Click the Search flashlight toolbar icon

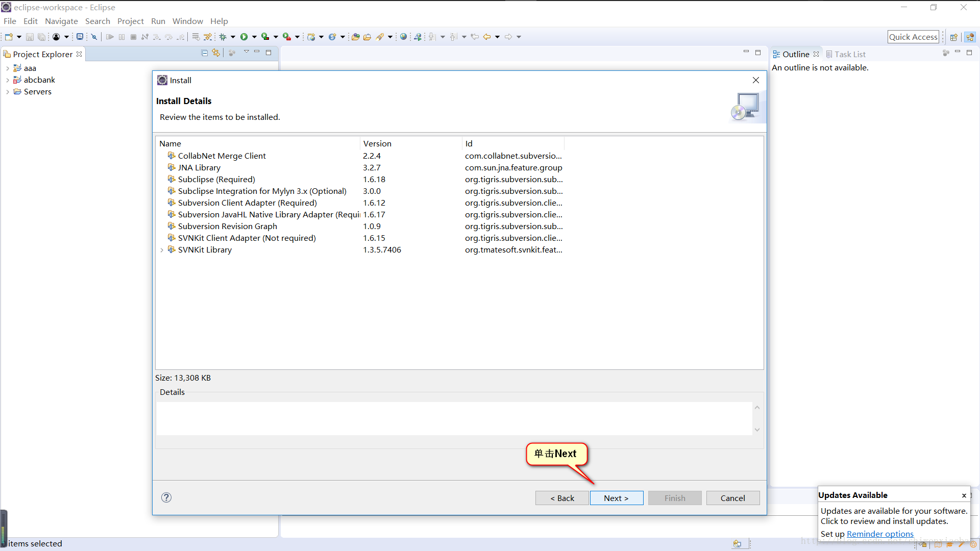[380, 37]
